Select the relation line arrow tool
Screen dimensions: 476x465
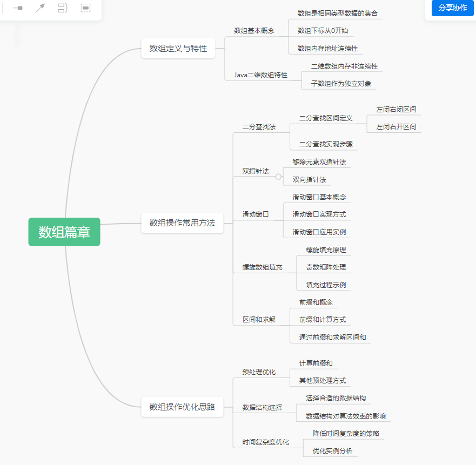40,9
